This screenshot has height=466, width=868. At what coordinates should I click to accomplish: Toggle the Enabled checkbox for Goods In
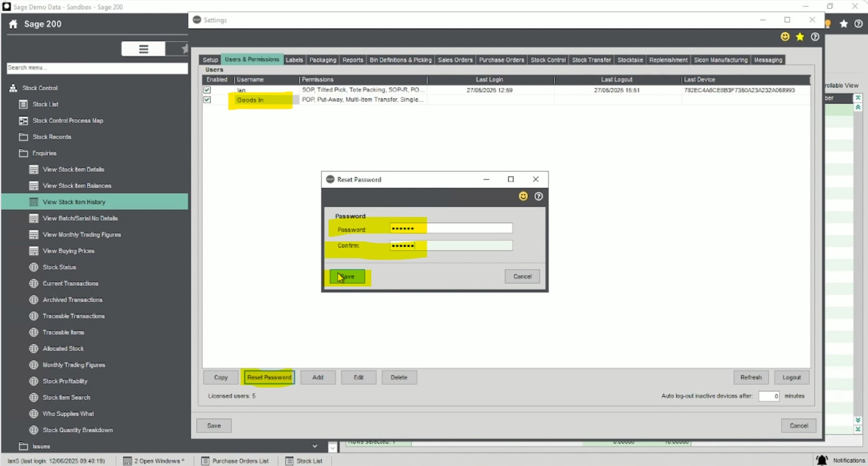coord(207,99)
